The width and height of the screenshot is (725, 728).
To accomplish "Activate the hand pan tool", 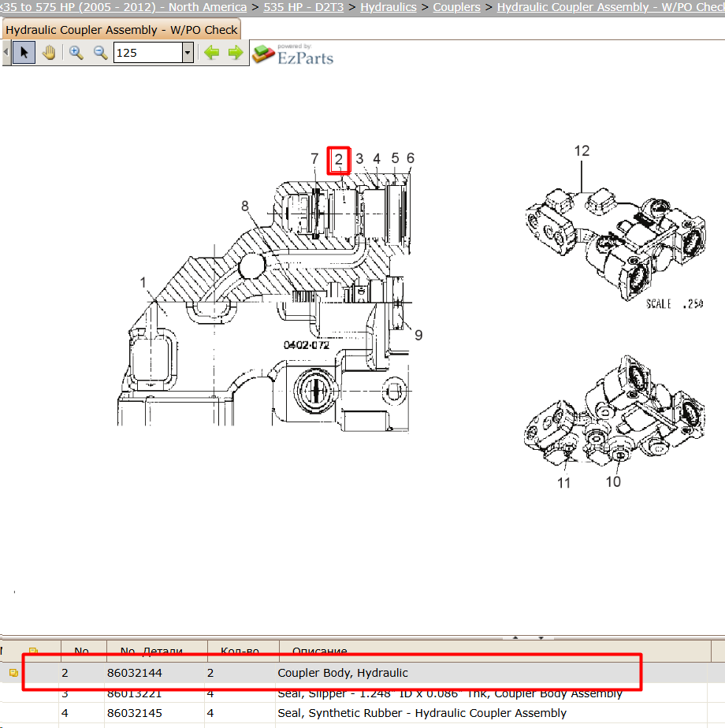I will click(49, 53).
